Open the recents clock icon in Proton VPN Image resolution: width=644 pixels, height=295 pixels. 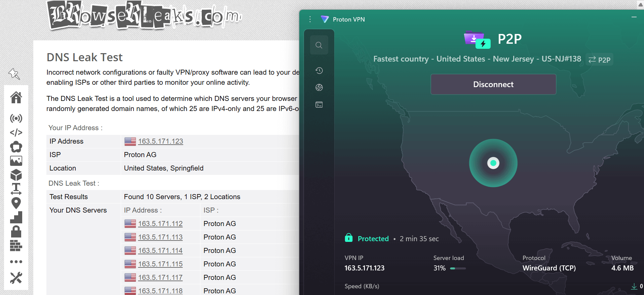[319, 70]
